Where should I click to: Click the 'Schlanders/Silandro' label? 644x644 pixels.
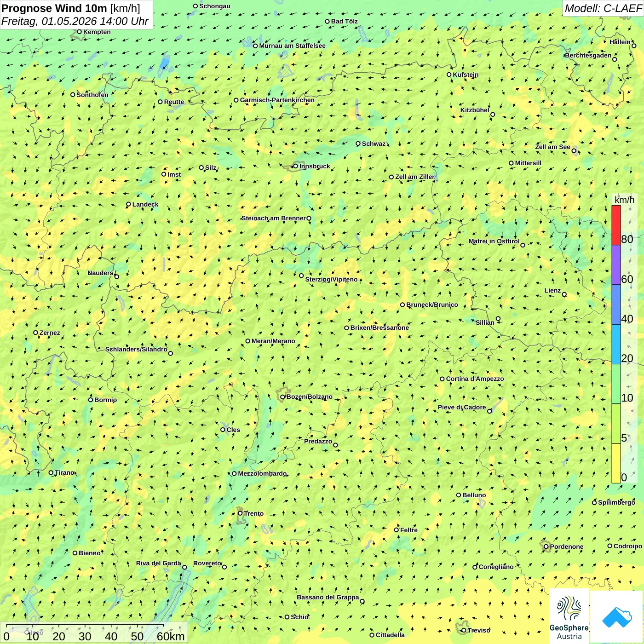[136, 349]
